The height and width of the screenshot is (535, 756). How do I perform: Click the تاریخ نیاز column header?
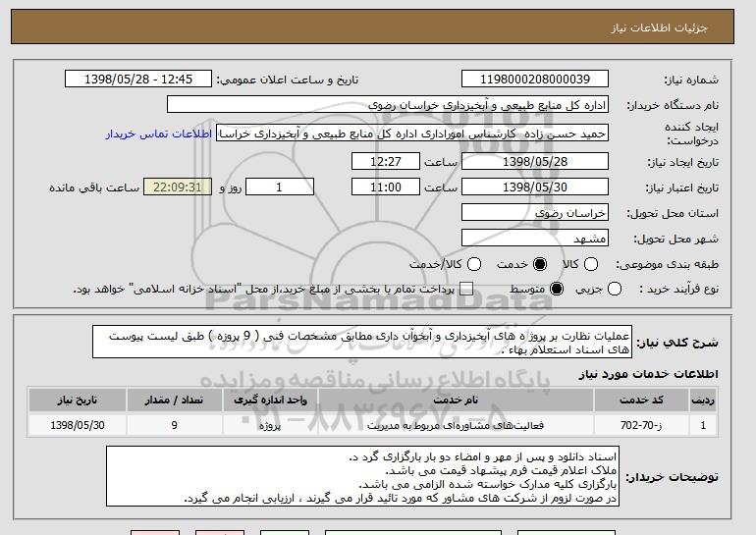click(x=78, y=401)
